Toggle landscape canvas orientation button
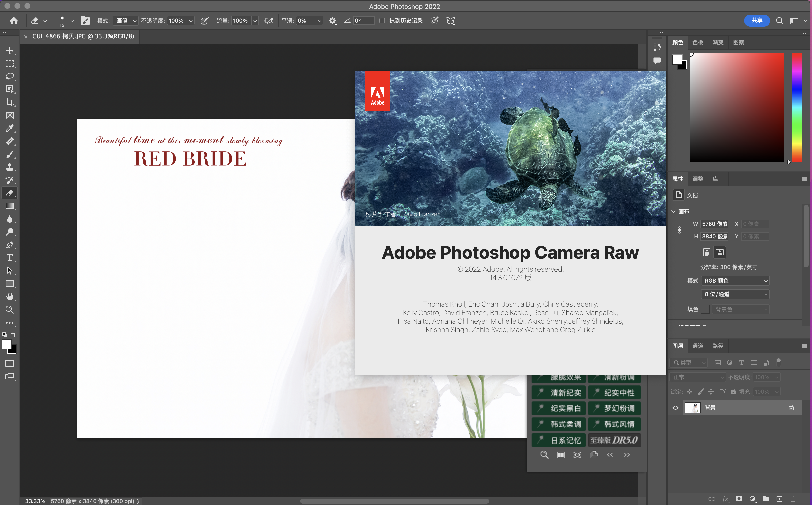Image resolution: width=812 pixels, height=505 pixels. pos(720,252)
